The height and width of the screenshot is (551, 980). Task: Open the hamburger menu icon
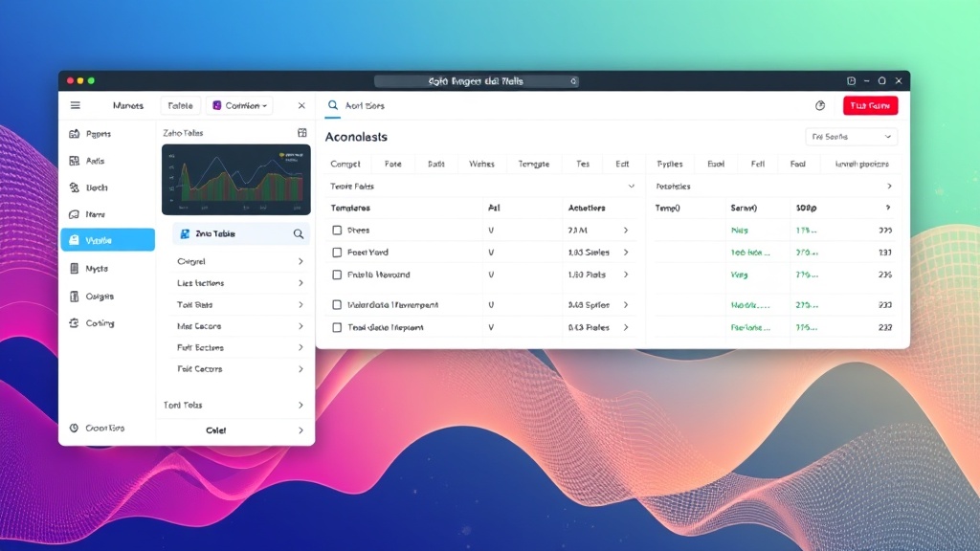[x=75, y=105]
